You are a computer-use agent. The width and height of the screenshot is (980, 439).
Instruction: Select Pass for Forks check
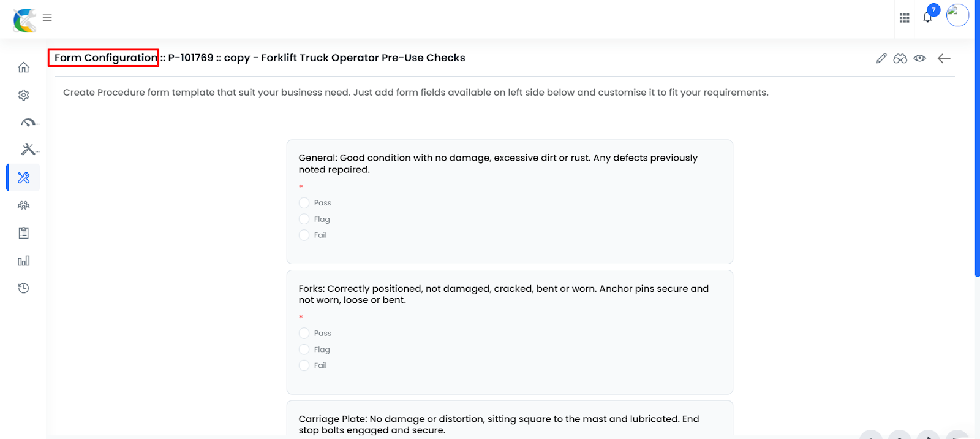[x=304, y=334]
